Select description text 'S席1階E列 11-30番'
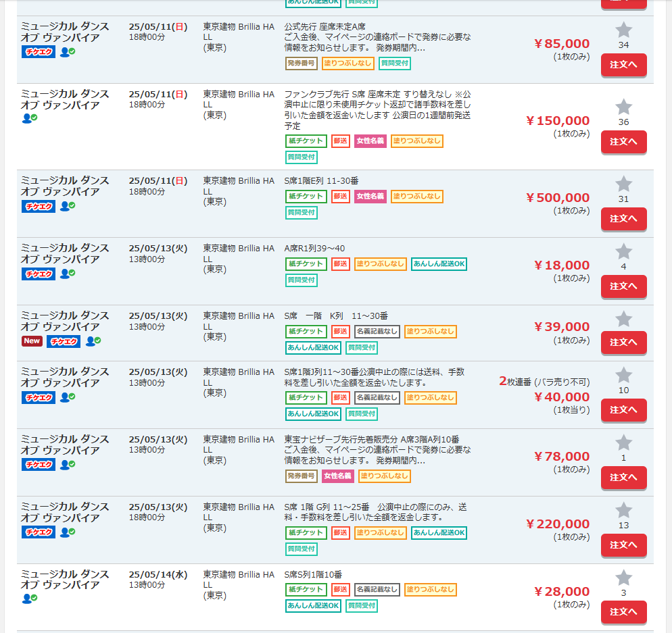Viewport: 672px width, 633px height. tap(321, 181)
